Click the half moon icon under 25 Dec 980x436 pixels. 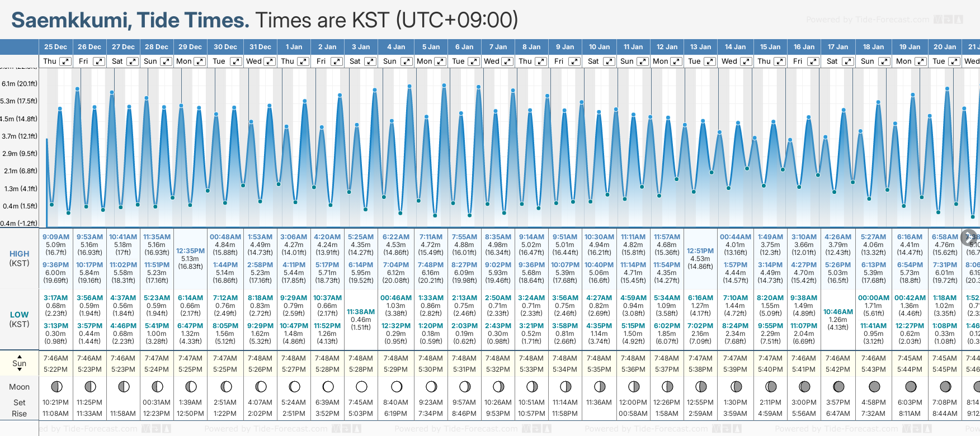[56, 386]
